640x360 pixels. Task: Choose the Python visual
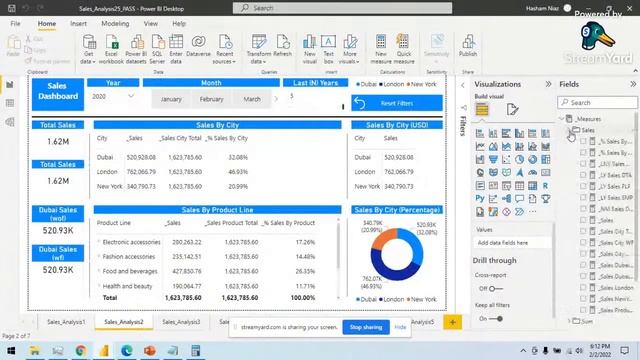coord(480,199)
